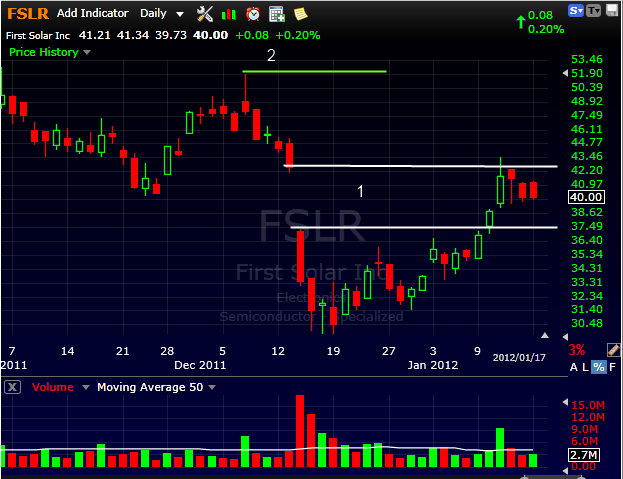This screenshot has height=479, width=623.
Task: Select the upper white horizontal line near 42.20
Action: click(420, 166)
